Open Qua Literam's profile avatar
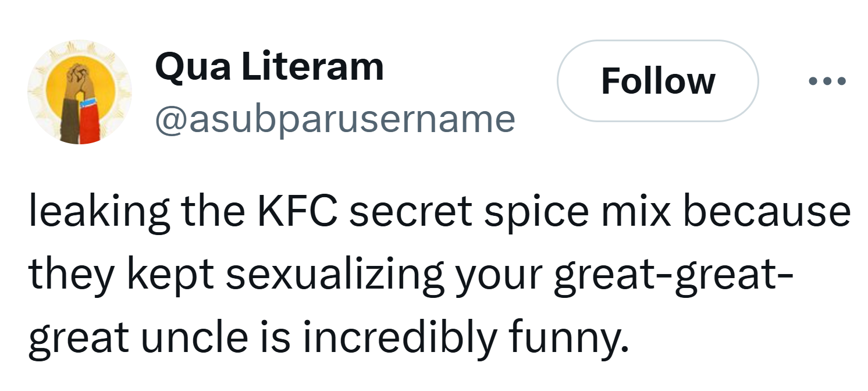Screen dimensions: 868x391 click(x=80, y=92)
